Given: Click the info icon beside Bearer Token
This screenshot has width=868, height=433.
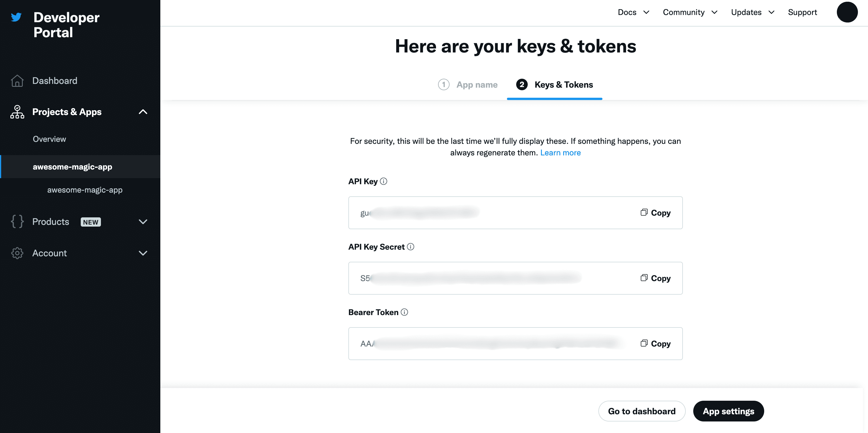Looking at the screenshot, I should tap(404, 312).
